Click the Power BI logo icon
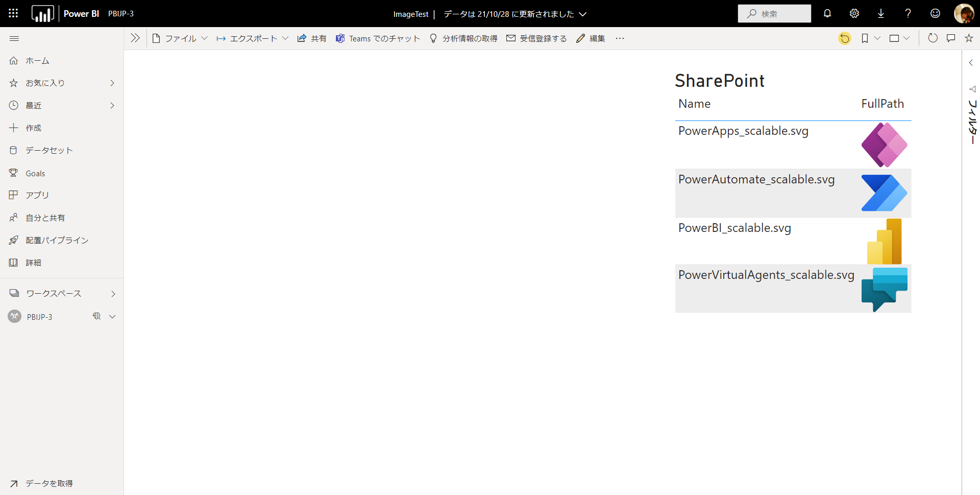Viewport: 980px width, 495px height. pyautogui.click(x=42, y=13)
